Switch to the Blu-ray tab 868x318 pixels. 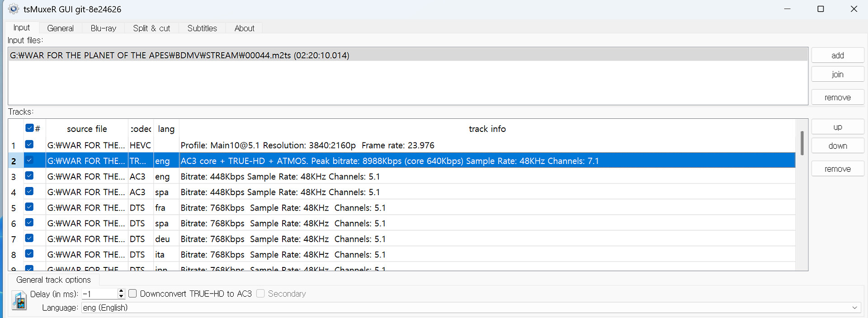click(103, 28)
